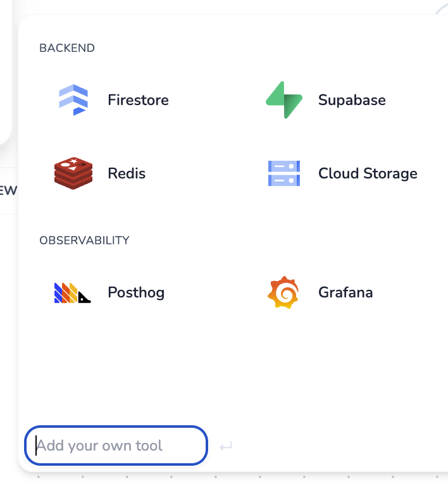Click the red Redis stack icon

point(73,173)
